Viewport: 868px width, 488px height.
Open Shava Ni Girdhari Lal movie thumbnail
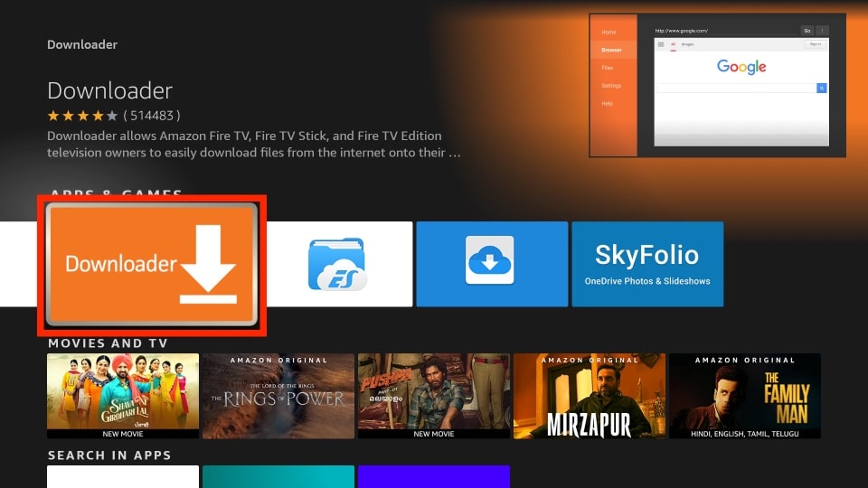(x=123, y=396)
